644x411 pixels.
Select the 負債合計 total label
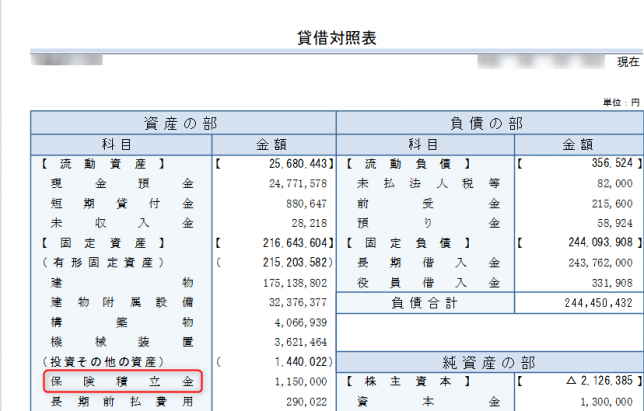pos(424,303)
